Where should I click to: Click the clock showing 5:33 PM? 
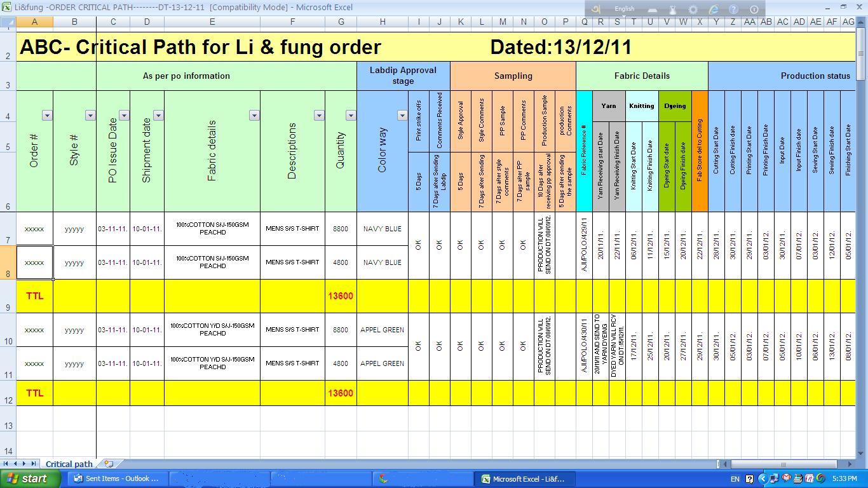click(x=844, y=478)
